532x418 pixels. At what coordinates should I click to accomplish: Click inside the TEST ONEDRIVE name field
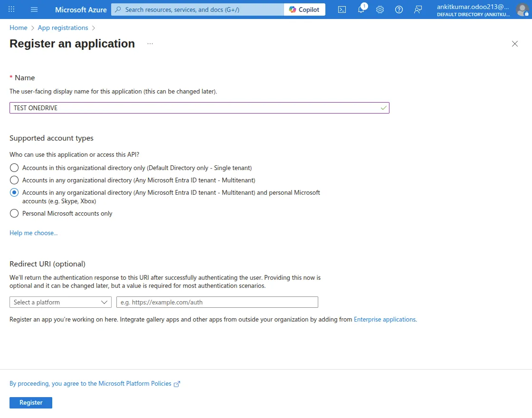pyautogui.click(x=199, y=108)
